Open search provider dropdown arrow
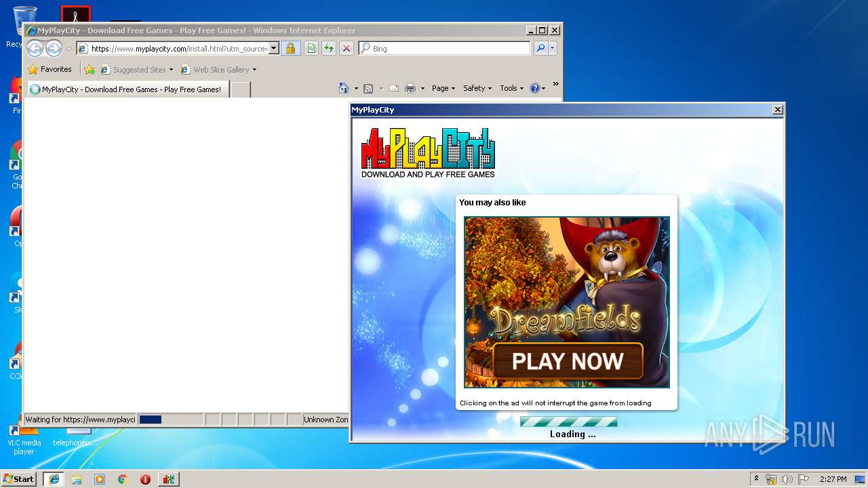Screen dimensions: 868x488 point(553,48)
